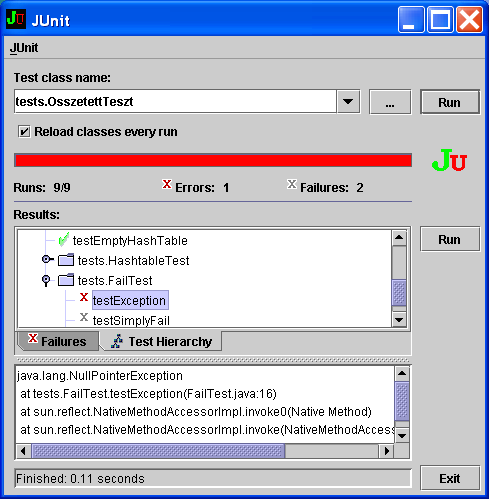Click the large JU logo beside progress bar
The width and height of the screenshot is (489, 499).
449,160
